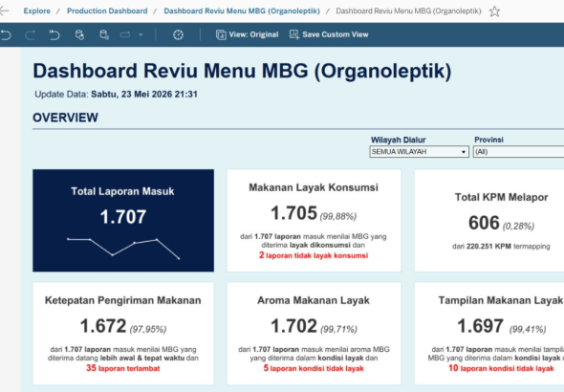Select Aroma Makanan Layak value 1.702
564x392 pixels.
(x=293, y=326)
